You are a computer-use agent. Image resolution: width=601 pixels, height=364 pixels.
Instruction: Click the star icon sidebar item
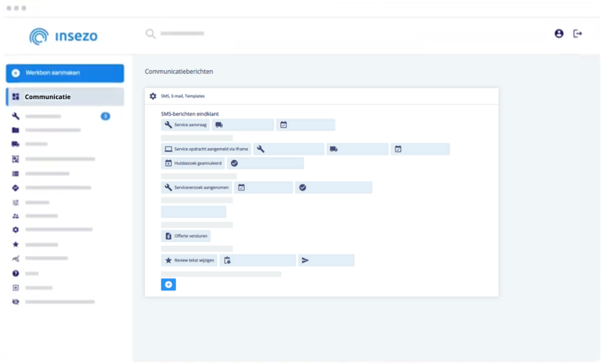pyautogui.click(x=15, y=244)
